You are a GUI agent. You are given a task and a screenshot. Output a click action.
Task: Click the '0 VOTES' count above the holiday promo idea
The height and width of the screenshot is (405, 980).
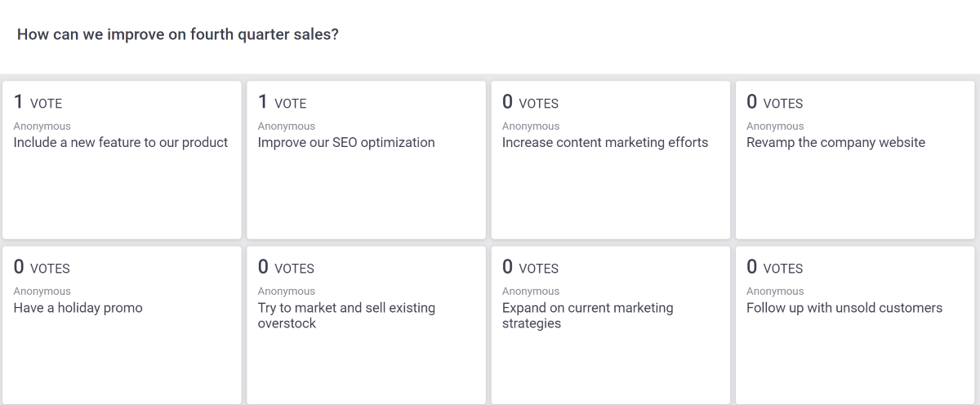[42, 268]
